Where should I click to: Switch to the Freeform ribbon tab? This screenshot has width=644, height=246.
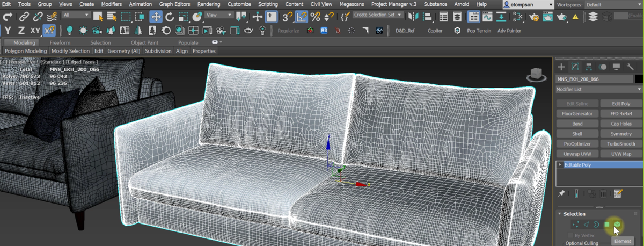(60, 42)
